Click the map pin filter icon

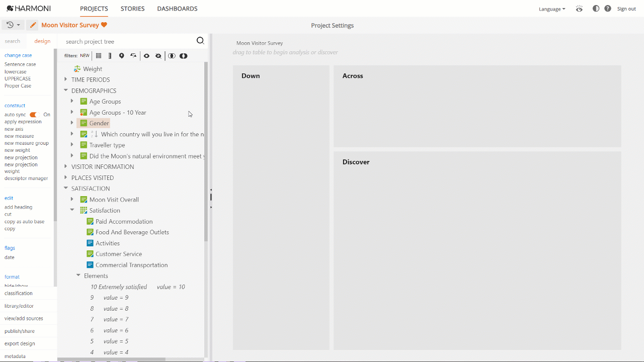click(122, 56)
